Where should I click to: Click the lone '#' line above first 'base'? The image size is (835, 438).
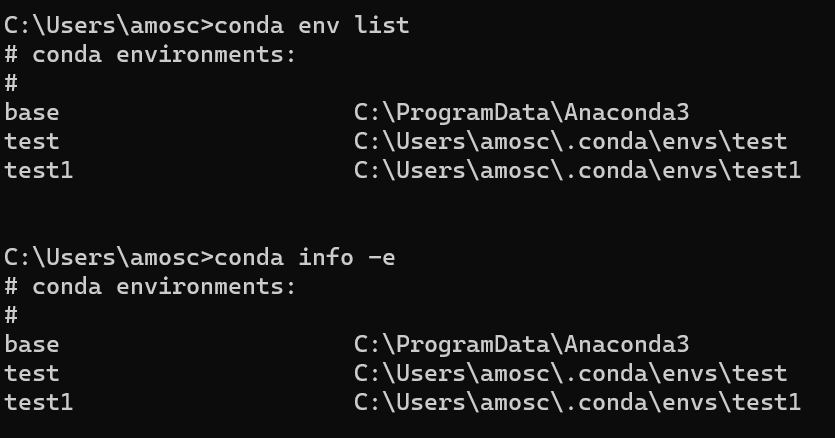click(x=11, y=83)
